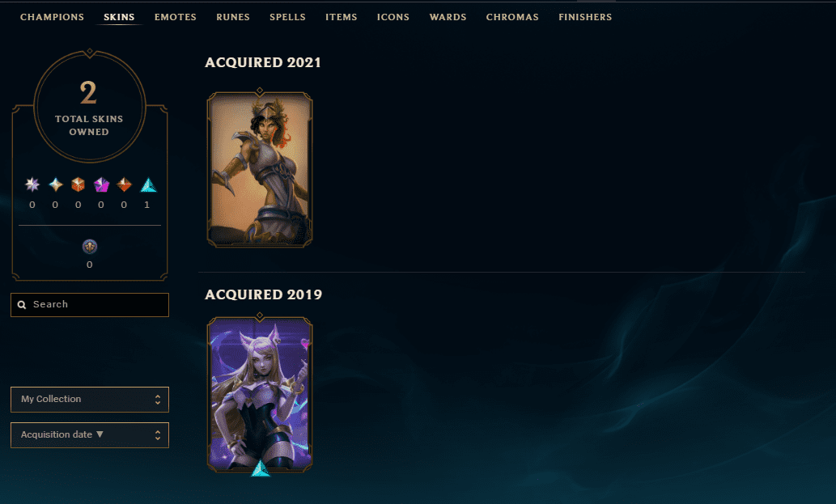Switch to the Champions tab
This screenshot has height=504, width=836.
[x=53, y=17]
